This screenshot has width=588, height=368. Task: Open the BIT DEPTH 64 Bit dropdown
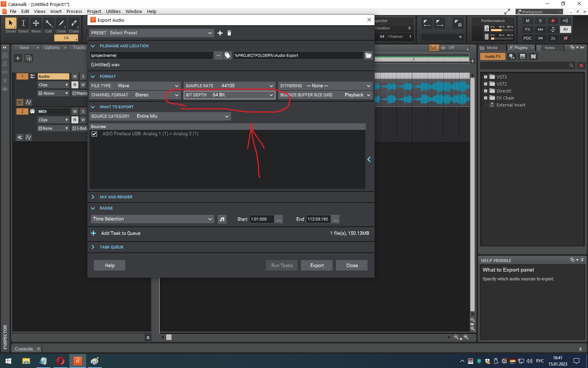(229, 95)
